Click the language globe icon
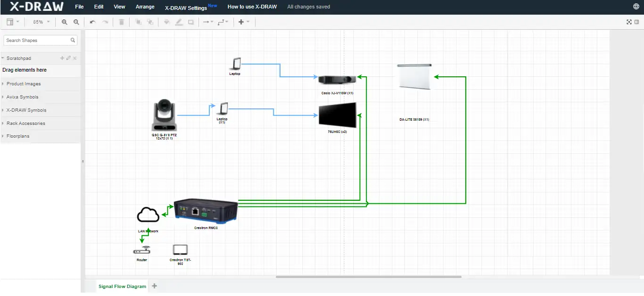This screenshot has height=296, width=644. pos(636,7)
